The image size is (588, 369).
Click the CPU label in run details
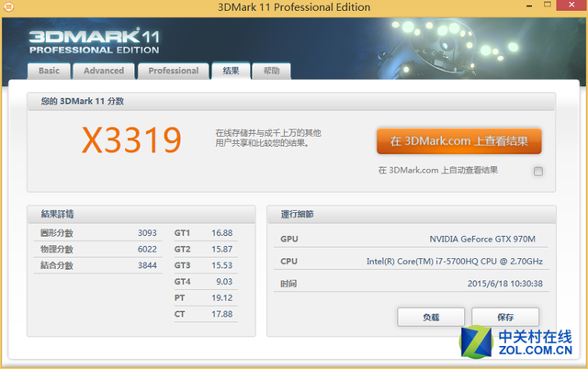click(288, 261)
